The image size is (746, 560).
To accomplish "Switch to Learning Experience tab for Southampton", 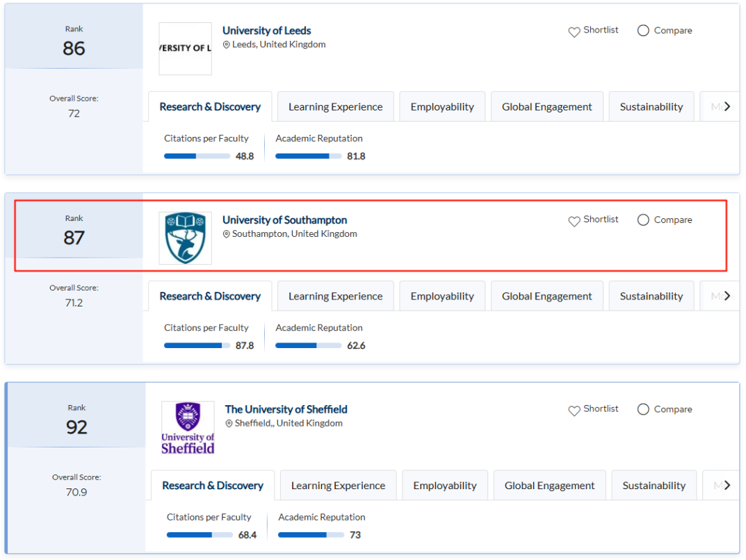I will point(335,296).
